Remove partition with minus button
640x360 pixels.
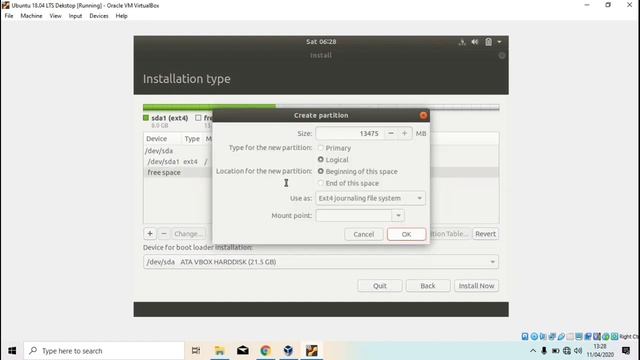click(x=164, y=234)
